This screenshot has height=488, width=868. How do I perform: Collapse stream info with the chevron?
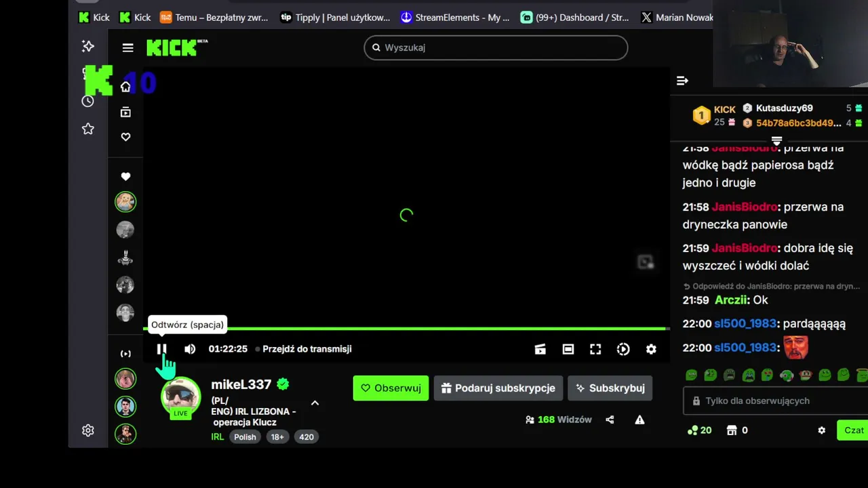(315, 403)
